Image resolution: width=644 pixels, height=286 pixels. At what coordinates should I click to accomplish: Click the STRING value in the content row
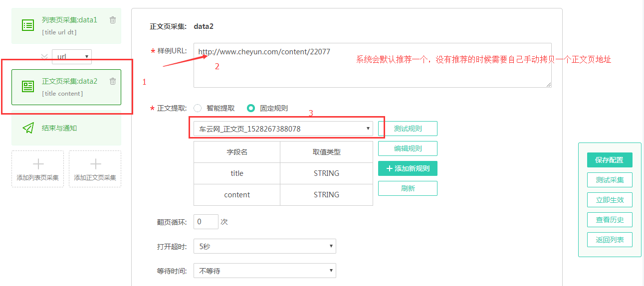click(x=326, y=195)
